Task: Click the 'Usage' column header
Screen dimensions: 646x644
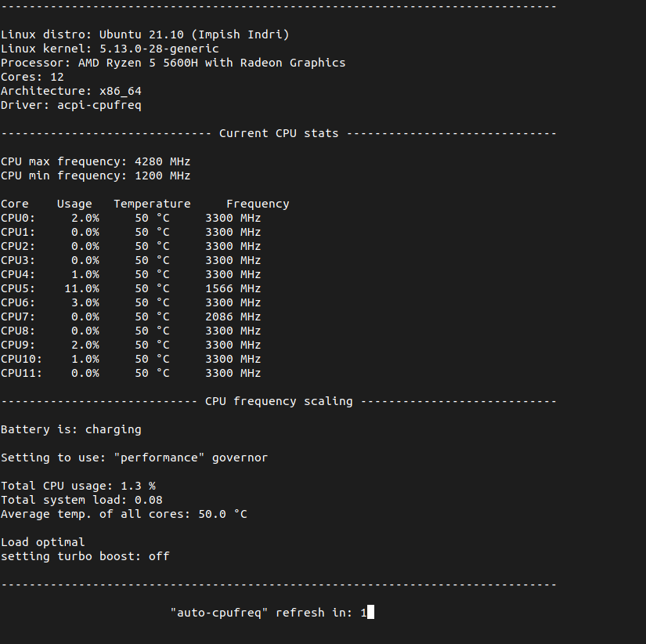Action: click(x=74, y=204)
